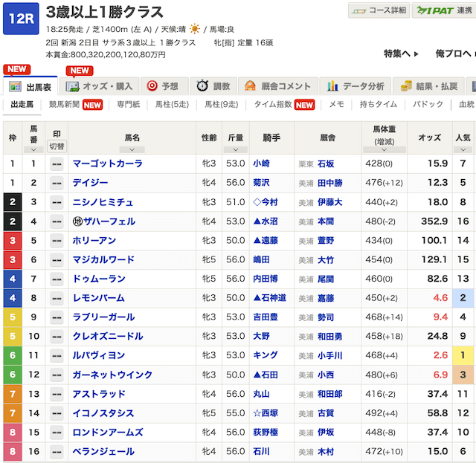Open the コース詳細 button
This screenshot has height=463, width=476.
tap(379, 10)
